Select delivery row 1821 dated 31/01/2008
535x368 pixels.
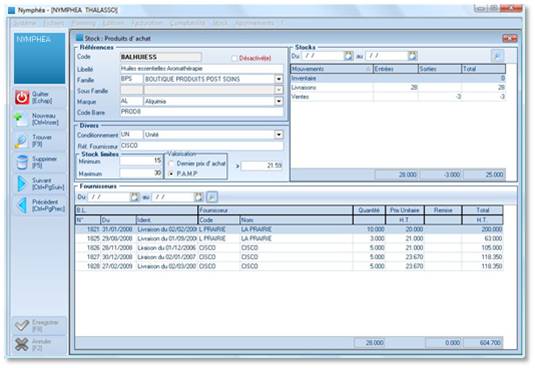pos(289,229)
